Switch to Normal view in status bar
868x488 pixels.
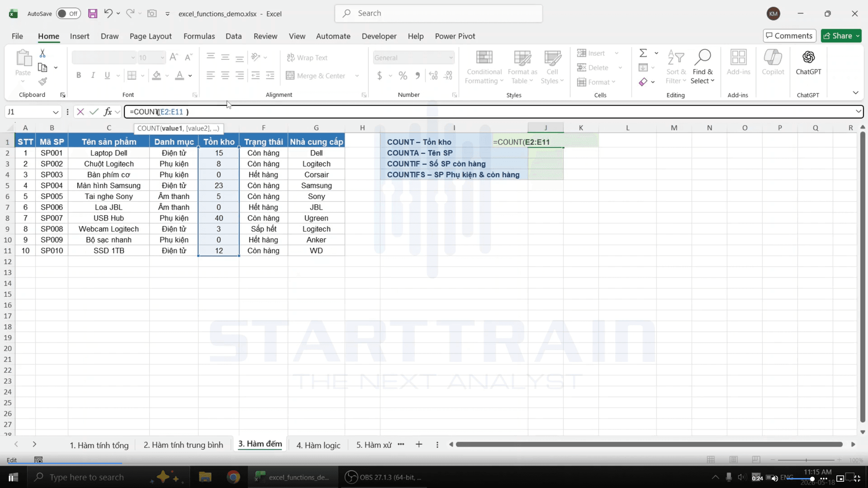tap(711, 460)
